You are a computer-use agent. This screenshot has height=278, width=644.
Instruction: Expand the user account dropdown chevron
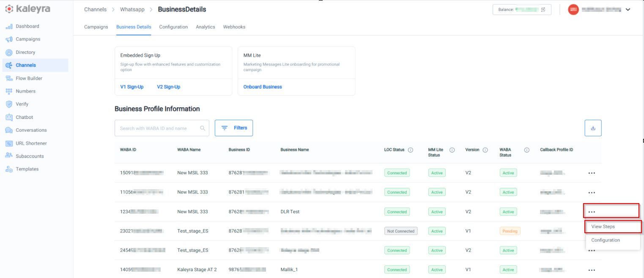point(628,9)
